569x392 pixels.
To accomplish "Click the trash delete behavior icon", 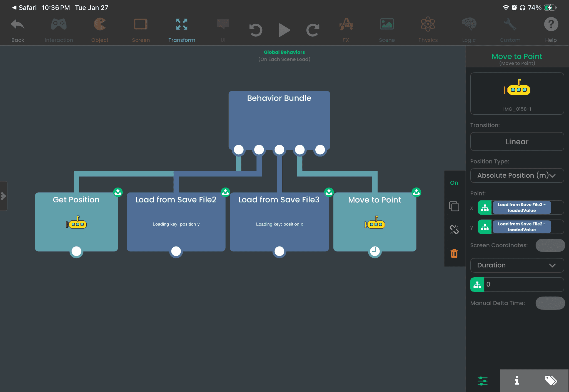I will click(x=454, y=253).
